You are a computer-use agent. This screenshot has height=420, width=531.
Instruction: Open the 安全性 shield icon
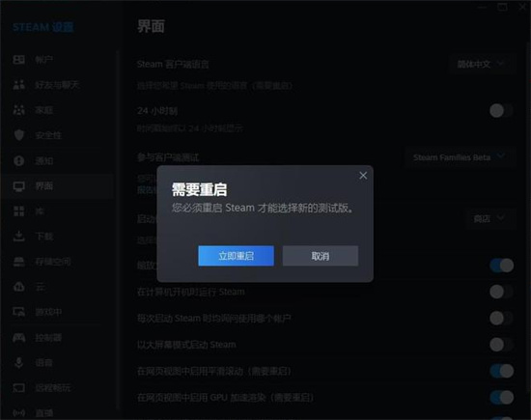(19, 135)
